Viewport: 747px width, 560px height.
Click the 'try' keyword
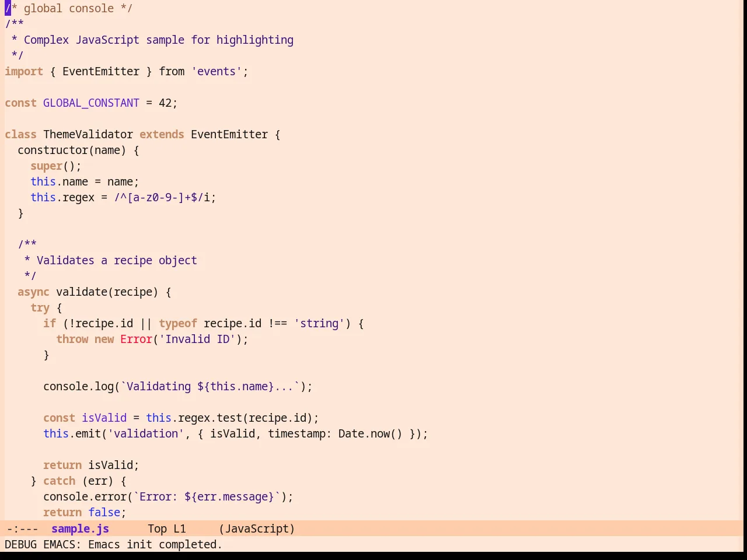point(40,307)
